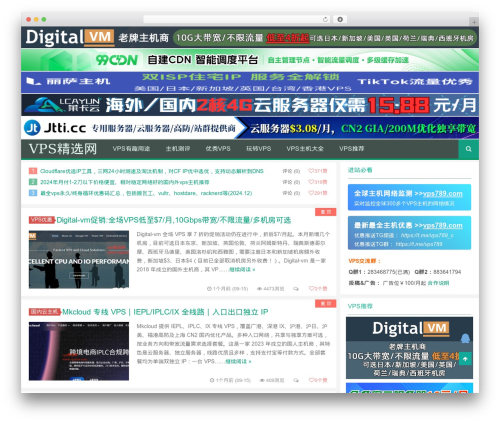Click the browser reload icon in the address bar

pyautogui.click(x=325, y=19)
